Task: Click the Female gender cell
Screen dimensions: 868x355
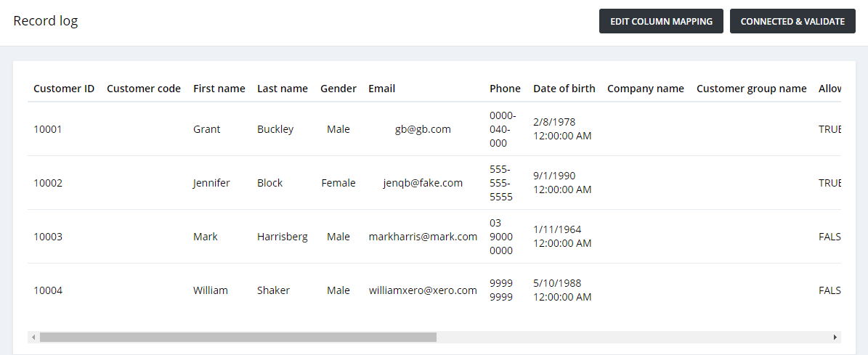Action: tap(338, 183)
